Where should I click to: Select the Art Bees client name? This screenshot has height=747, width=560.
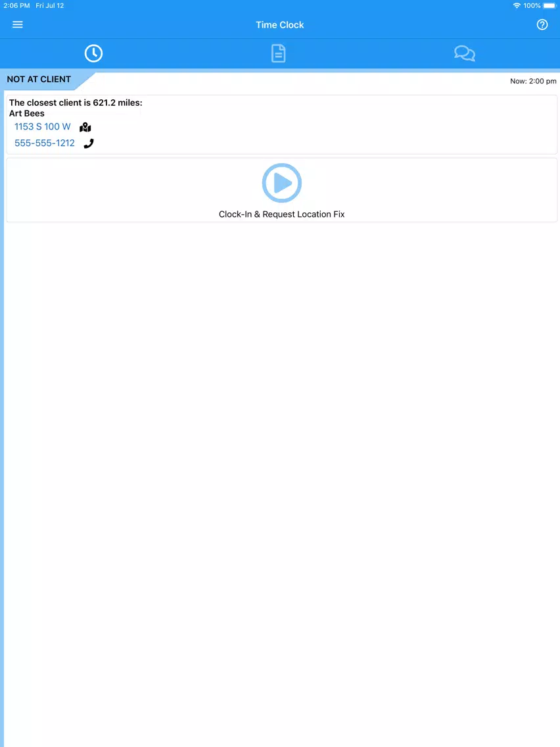[x=27, y=113]
